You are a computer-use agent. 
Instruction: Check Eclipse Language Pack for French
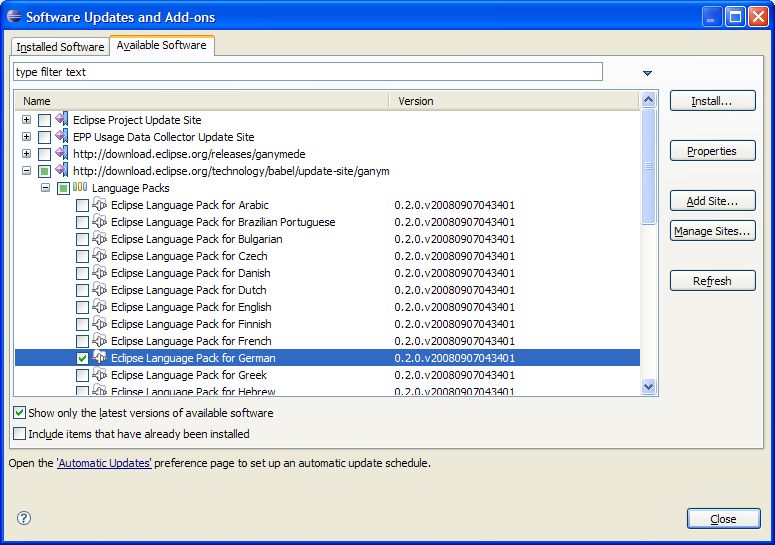[83, 341]
